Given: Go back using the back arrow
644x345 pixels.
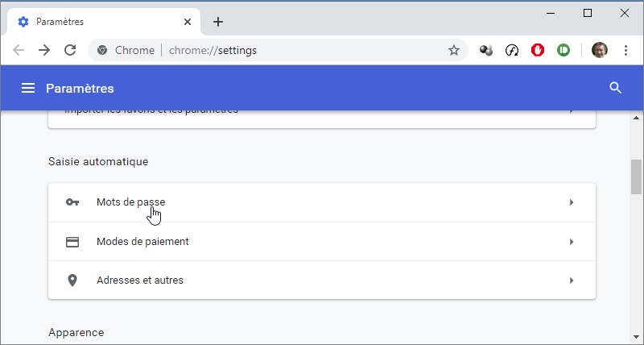Looking at the screenshot, I should [x=19, y=50].
